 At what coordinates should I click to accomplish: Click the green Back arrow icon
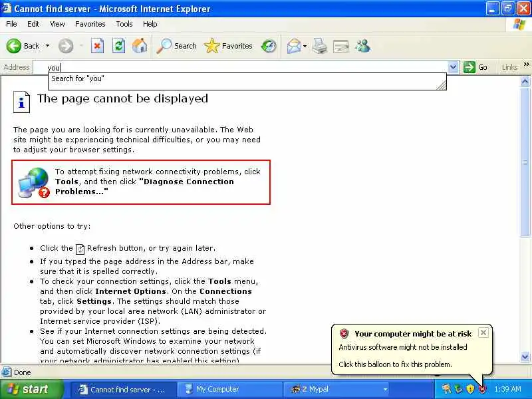tap(13, 46)
